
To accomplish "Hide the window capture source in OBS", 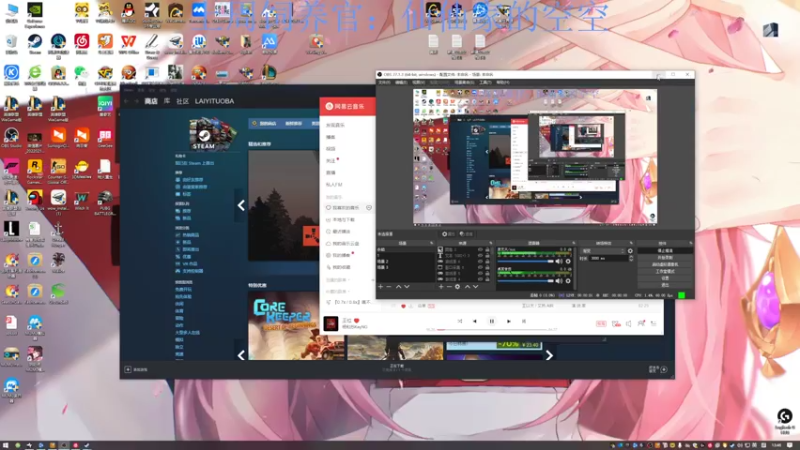I will 480,267.
